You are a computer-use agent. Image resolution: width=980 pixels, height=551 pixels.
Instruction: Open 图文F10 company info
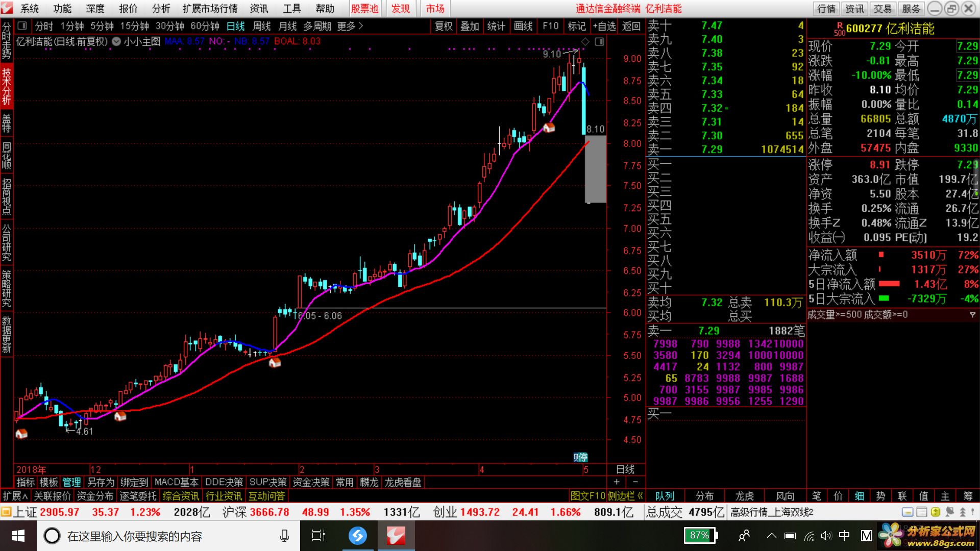[x=587, y=496]
